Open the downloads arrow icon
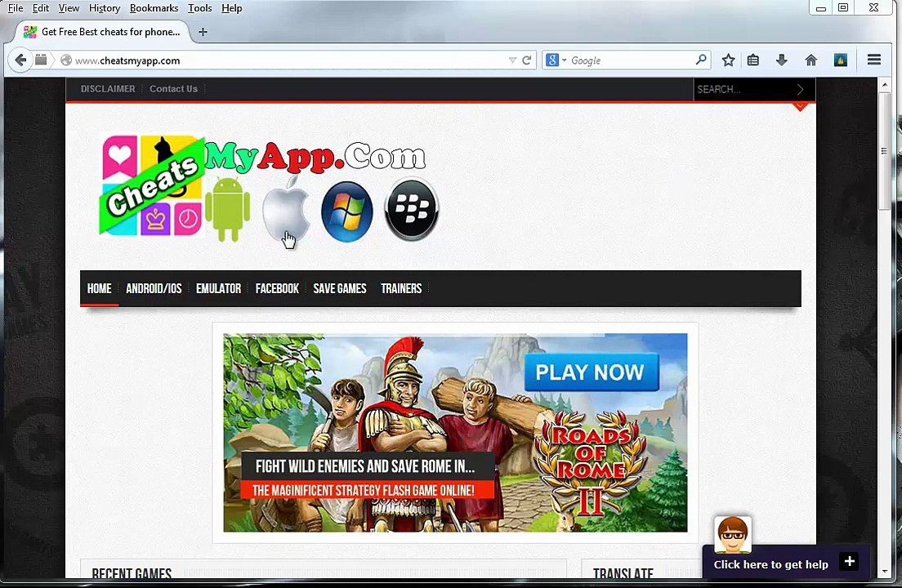The image size is (902, 588). pos(781,60)
